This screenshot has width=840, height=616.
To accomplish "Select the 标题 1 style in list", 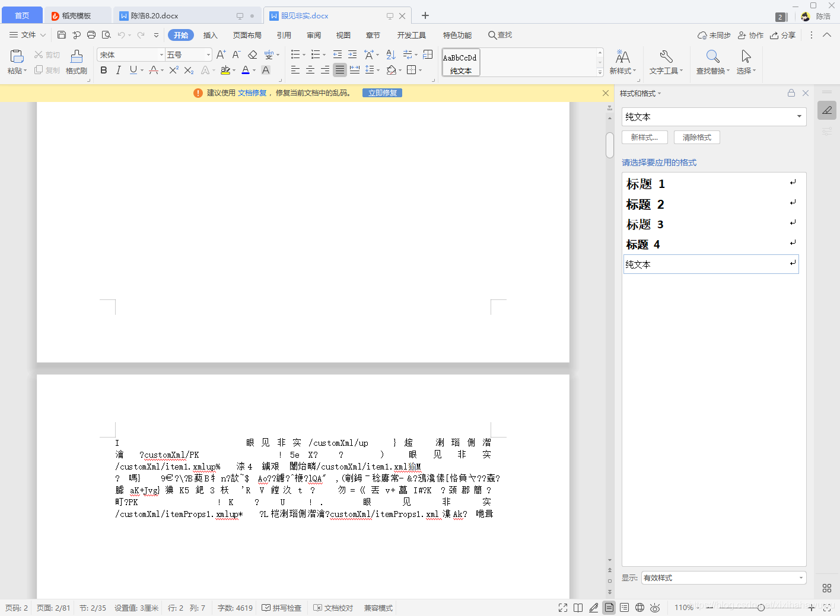I will [x=710, y=184].
